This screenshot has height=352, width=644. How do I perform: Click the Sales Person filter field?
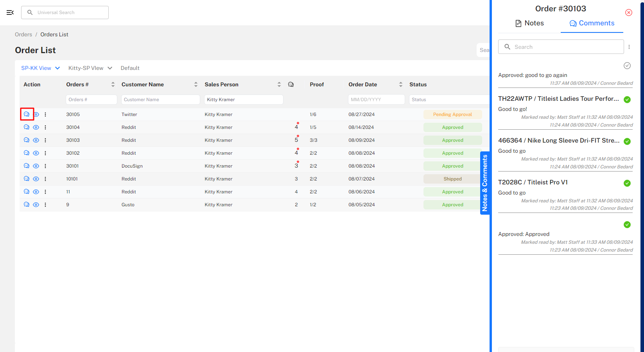click(x=244, y=100)
